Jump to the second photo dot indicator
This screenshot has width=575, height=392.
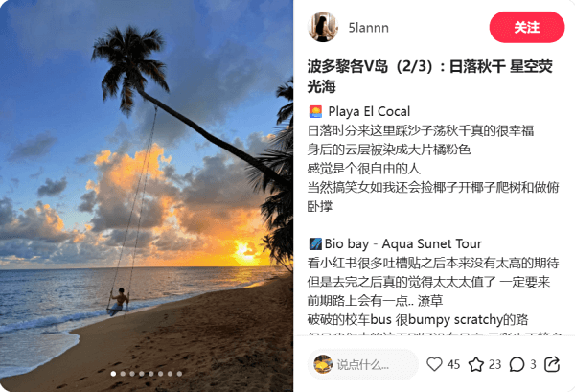click(123, 374)
